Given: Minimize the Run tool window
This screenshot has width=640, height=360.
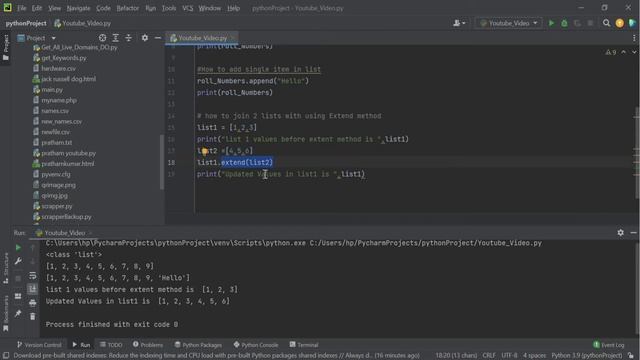Looking at the screenshot, I should tap(633, 233).
